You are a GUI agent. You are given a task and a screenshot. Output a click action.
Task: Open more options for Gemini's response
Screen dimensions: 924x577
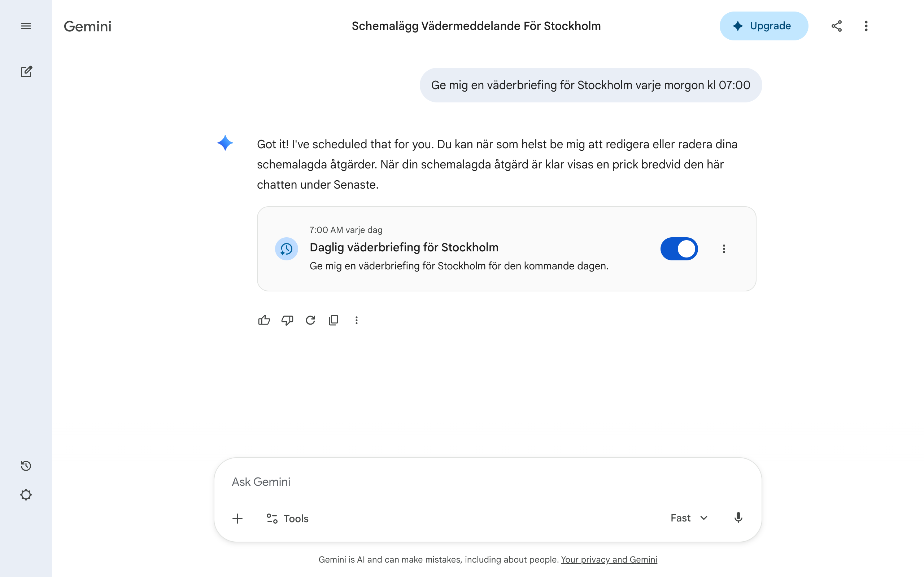[x=357, y=320]
